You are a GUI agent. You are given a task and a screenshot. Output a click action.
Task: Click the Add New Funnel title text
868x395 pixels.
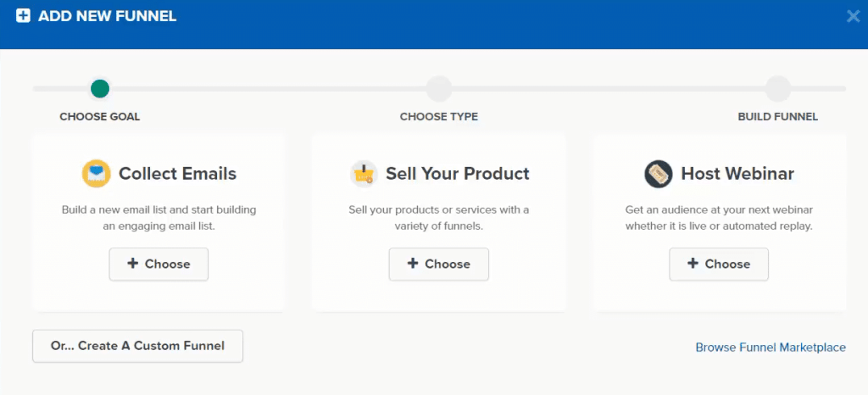tap(108, 16)
